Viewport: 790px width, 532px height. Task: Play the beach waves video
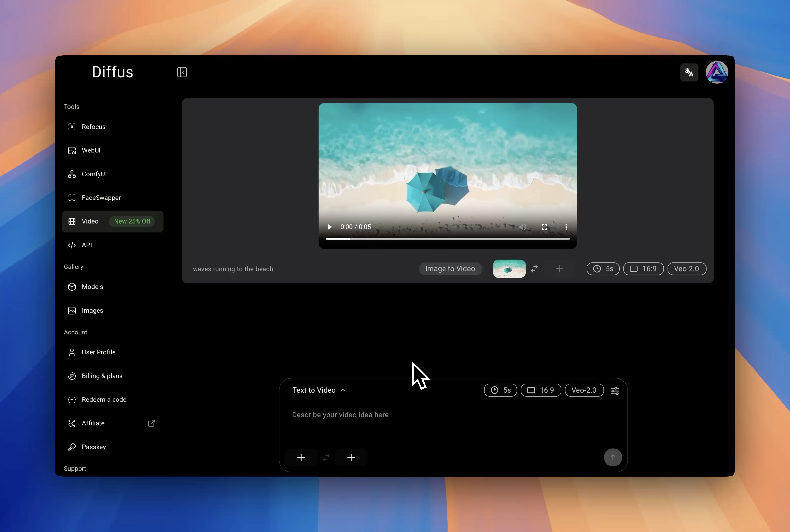pos(329,227)
